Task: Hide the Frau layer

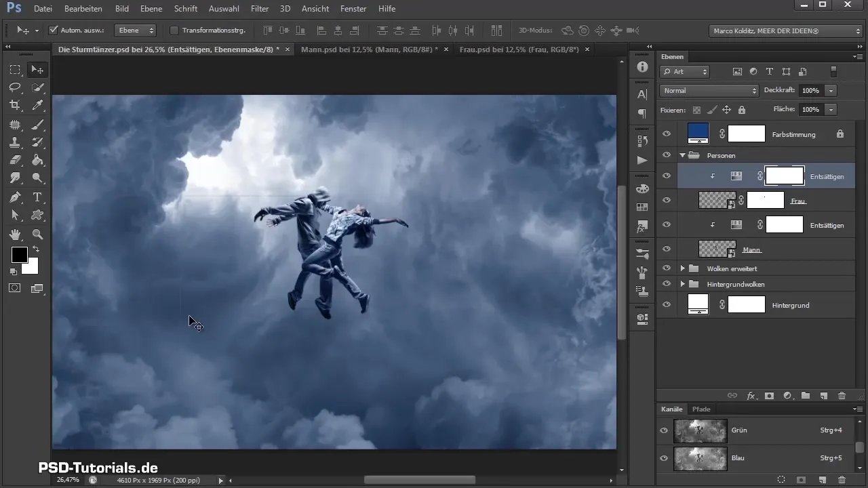Action: tap(667, 200)
